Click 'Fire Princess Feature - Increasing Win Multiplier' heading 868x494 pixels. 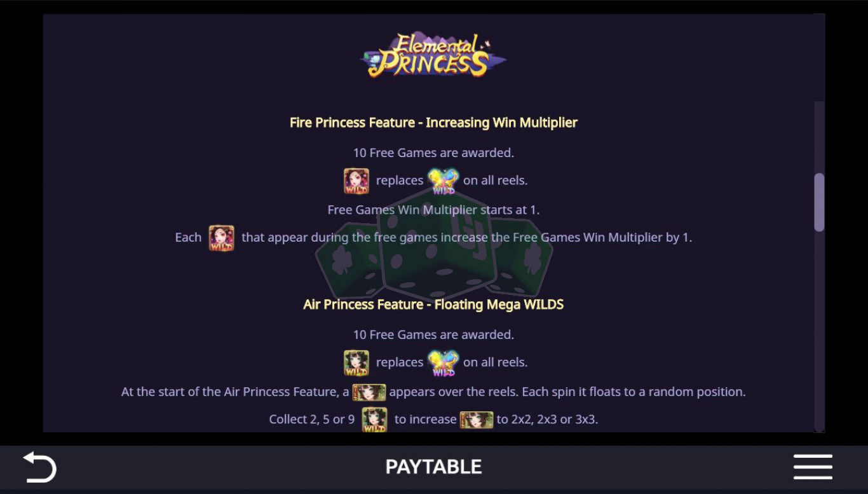433,122
